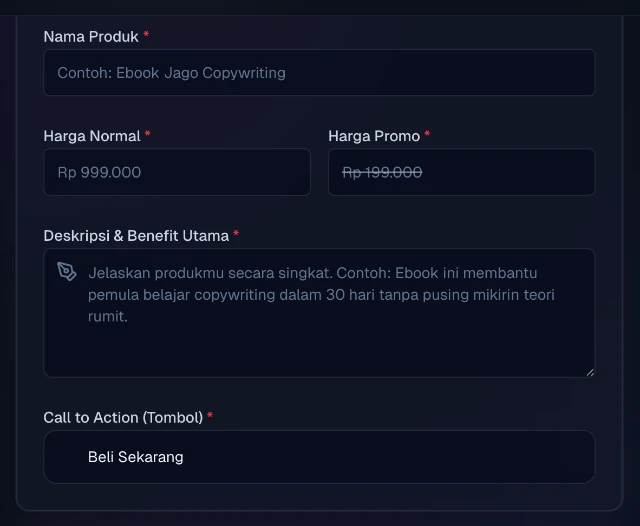This screenshot has width=640, height=526.
Task: Click the required asterisk next to Harga Normal
Action: click(x=148, y=135)
